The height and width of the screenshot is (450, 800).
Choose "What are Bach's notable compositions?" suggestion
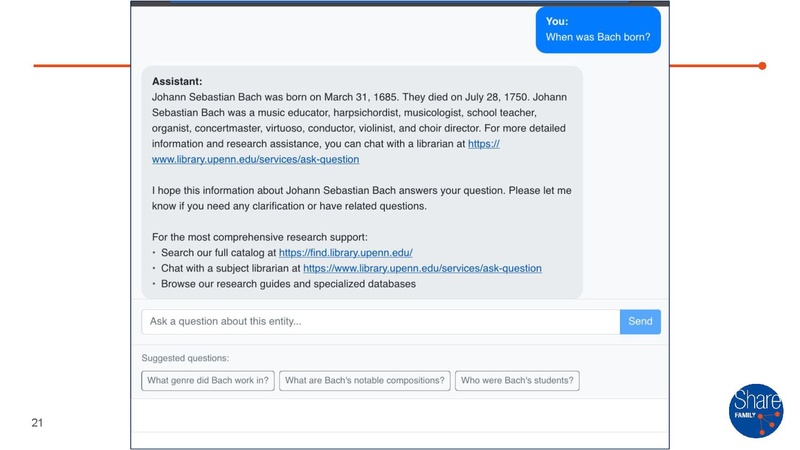[x=364, y=381]
